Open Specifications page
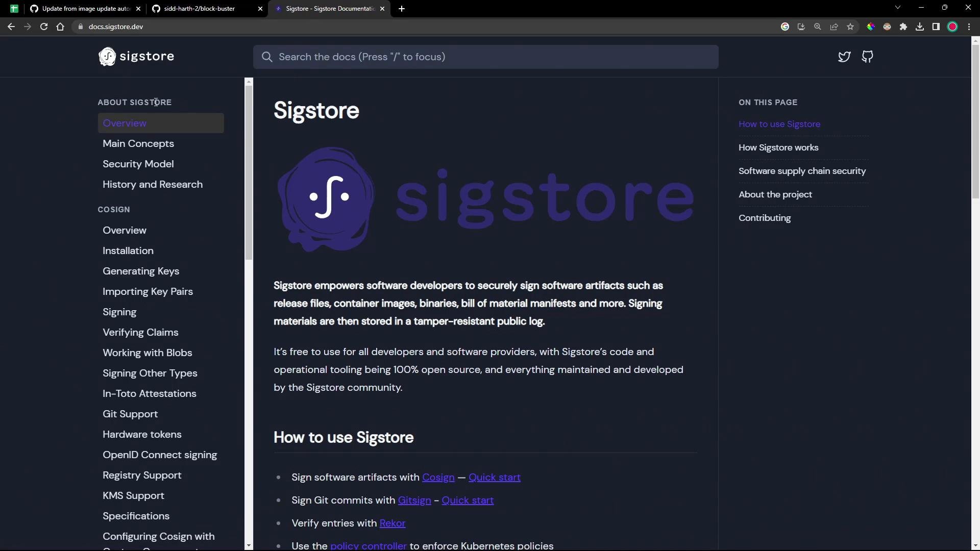 (136, 516)
